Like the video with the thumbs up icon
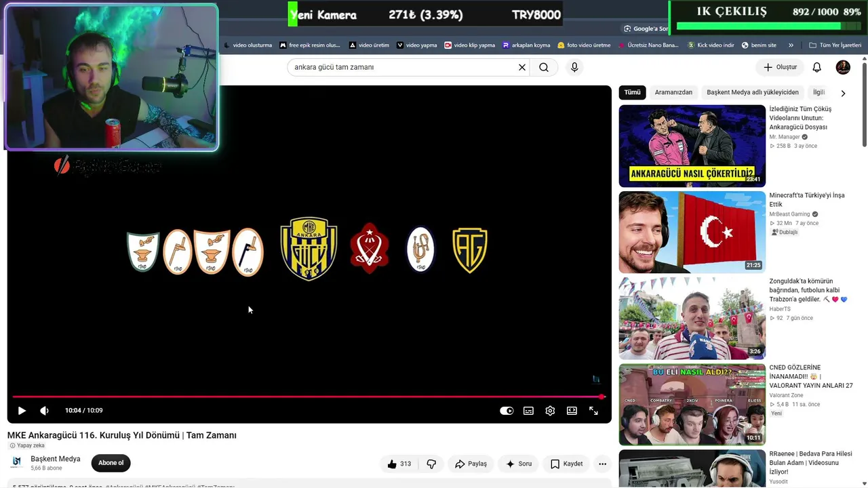The width and height of the screenshot is (868, 488). (399, 464)
